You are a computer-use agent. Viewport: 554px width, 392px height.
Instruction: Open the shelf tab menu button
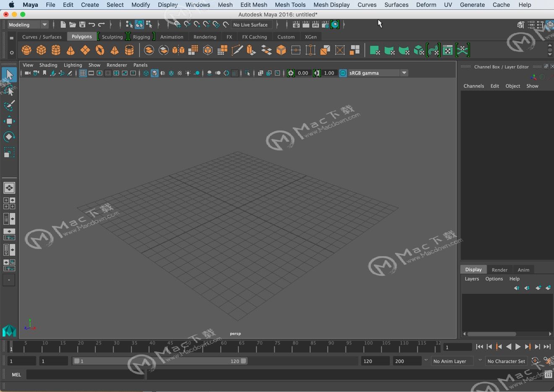(x=12, y=38)
